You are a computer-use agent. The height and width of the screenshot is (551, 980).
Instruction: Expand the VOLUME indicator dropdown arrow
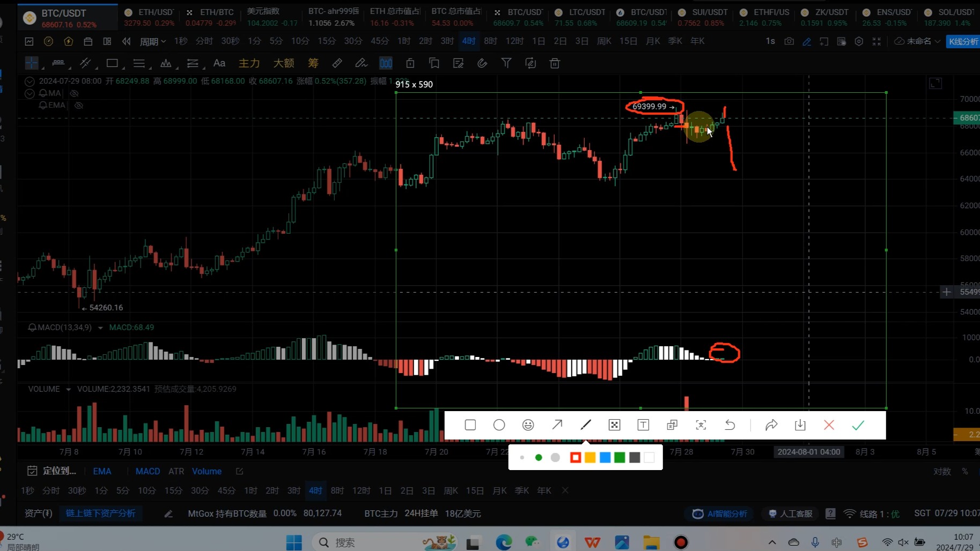coord(68,389)
